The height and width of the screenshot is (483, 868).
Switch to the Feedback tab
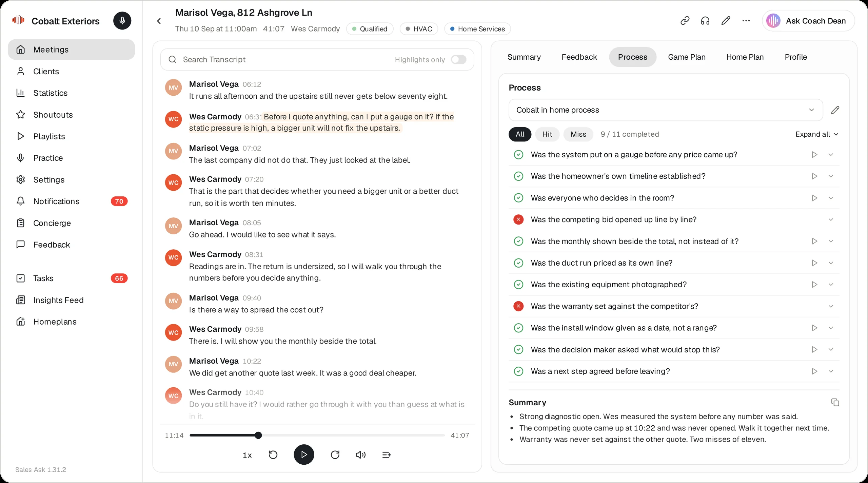pyautogui.click(x=579, y=57)
